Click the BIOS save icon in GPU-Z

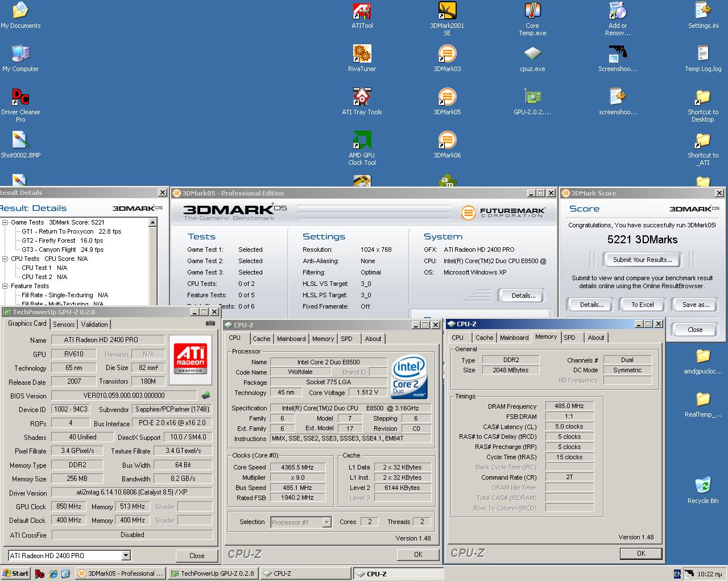[206, 395]
